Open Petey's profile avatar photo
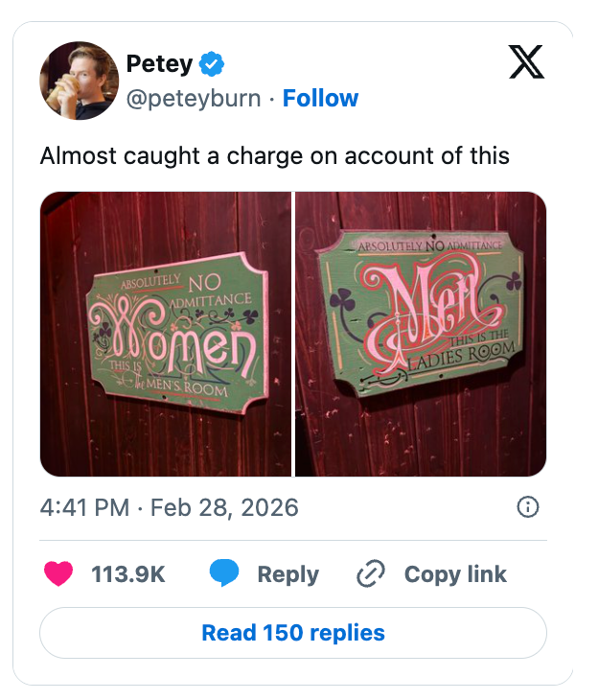The height and width of the screenshot is (700, 598). coord(79,81)
